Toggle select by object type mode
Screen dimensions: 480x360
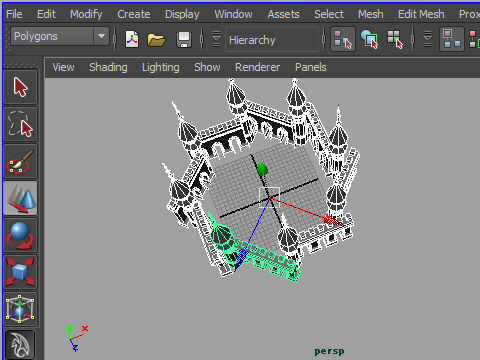(369, 39)
